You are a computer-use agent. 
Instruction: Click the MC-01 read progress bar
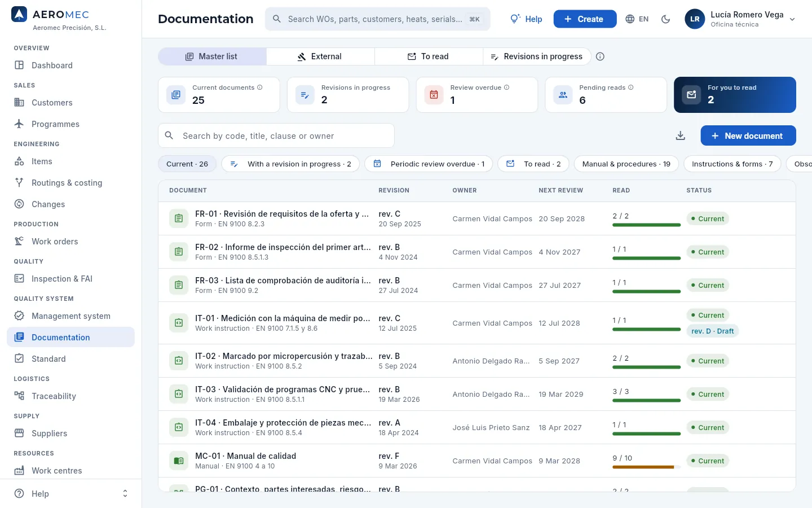(647, 467)
